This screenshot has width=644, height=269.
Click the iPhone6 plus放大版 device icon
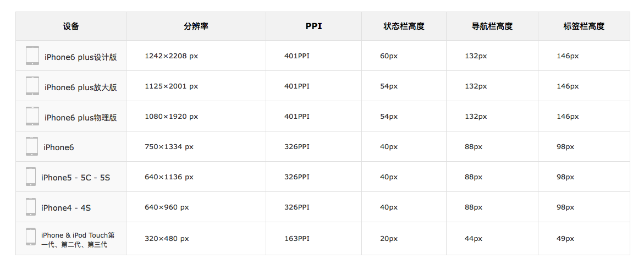click(32, 86)
